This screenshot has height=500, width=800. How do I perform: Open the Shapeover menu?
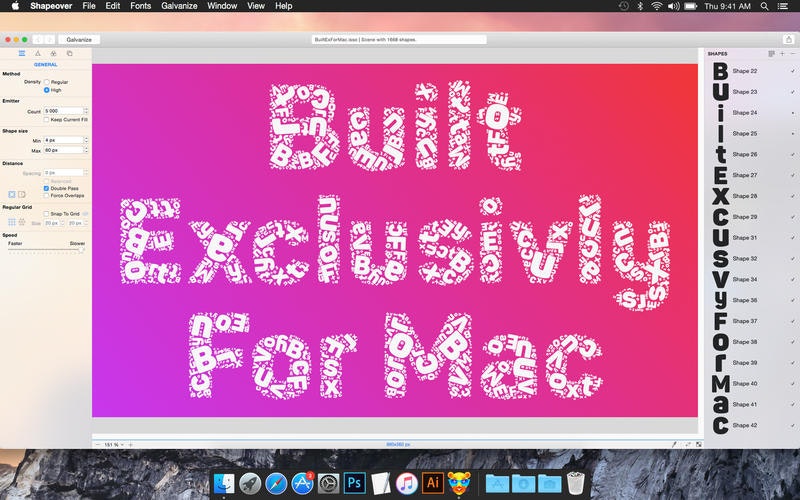coord(51,6)
